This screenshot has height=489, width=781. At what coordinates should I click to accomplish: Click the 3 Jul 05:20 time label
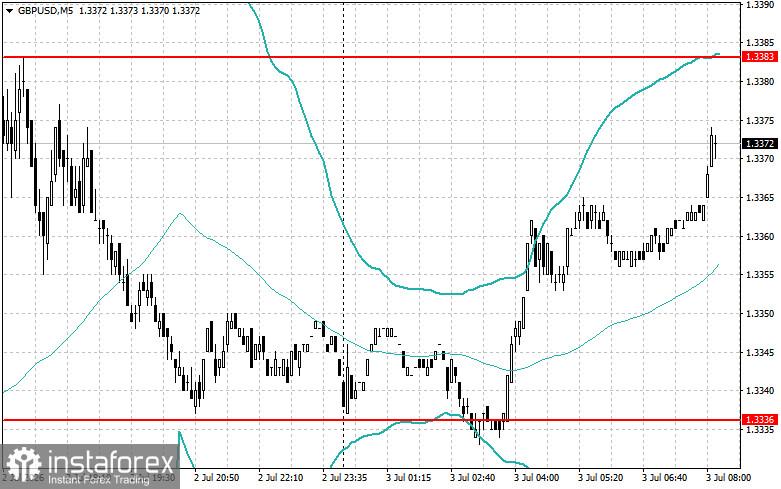[600, 478]
